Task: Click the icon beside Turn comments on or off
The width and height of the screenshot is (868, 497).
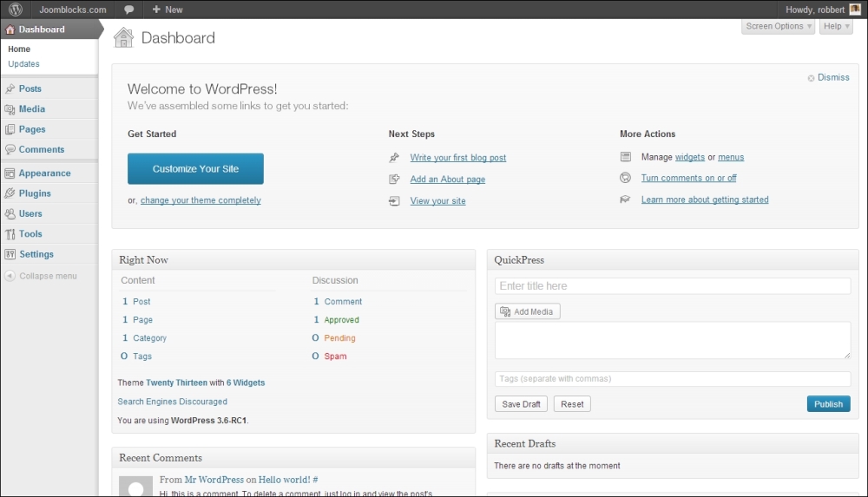Action: 626,178
